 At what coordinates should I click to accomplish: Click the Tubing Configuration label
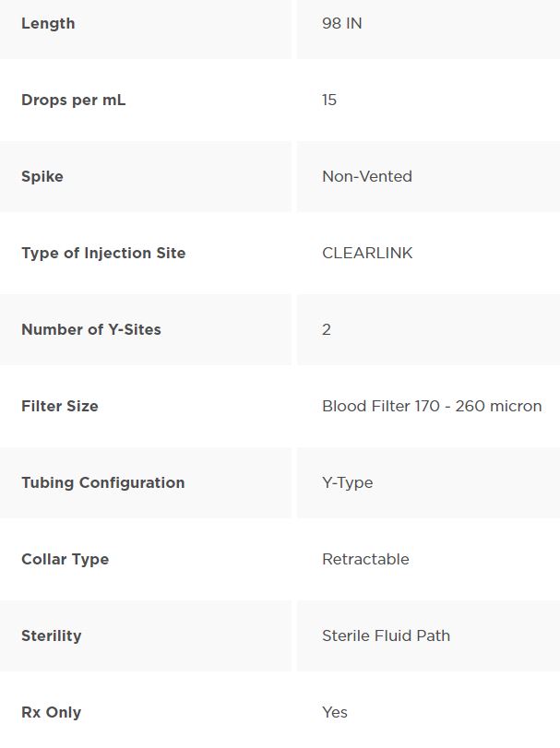(103, 482)
